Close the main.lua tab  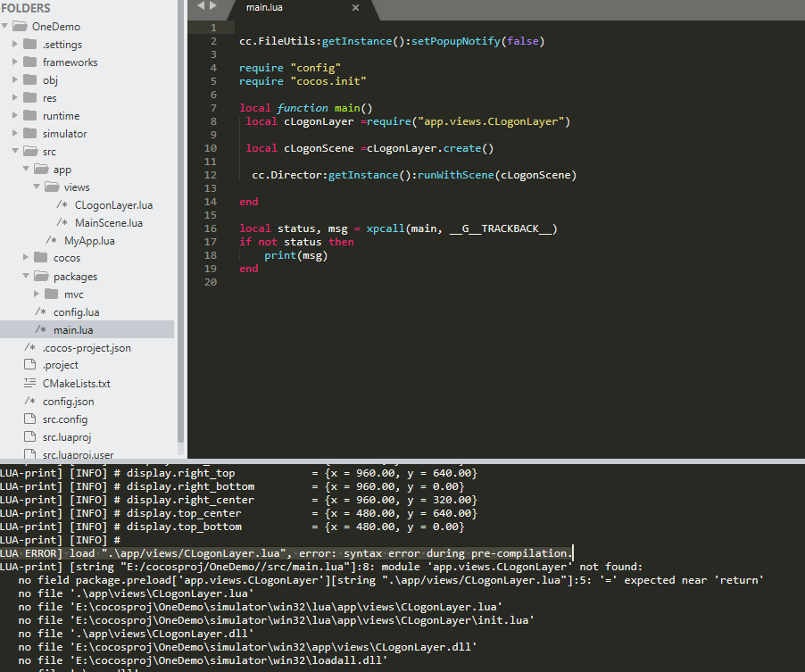tap(355, 8)
